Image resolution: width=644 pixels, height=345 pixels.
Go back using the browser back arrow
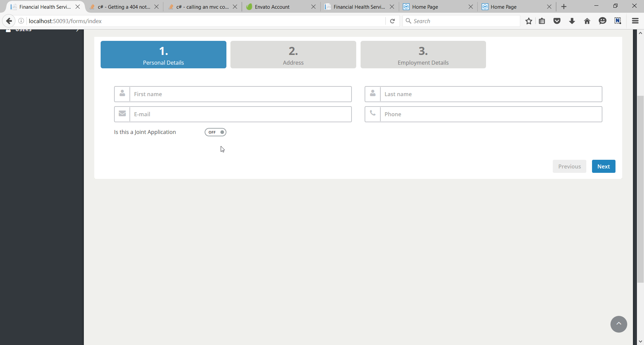[x=9, y=21]
